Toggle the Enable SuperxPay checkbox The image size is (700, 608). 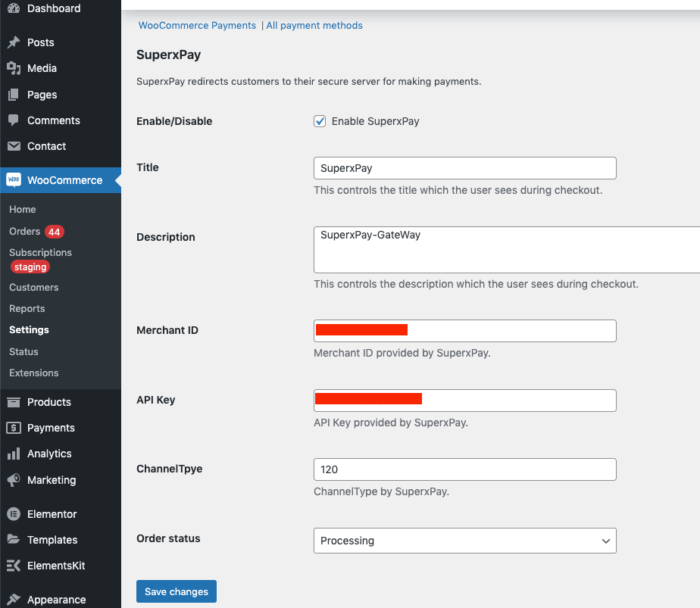coord(320,121)
